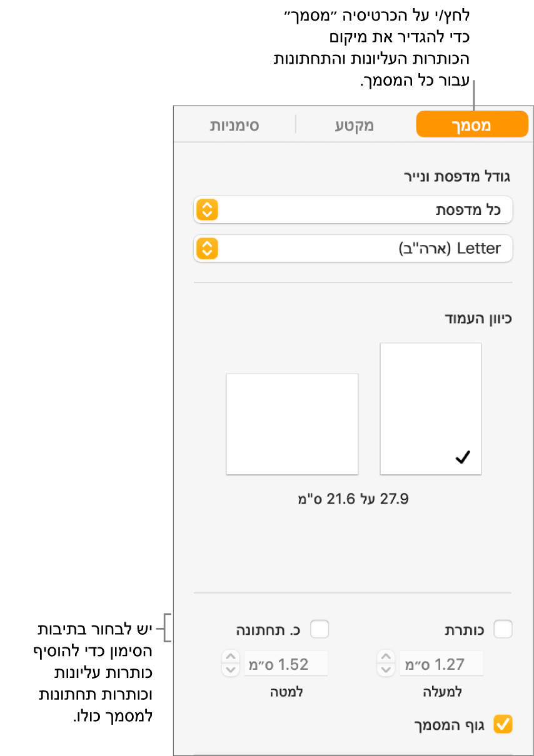Enable the כ. תחתונה (Footer) checkbox
Screen dimensions: 534x756
(320, 629)
